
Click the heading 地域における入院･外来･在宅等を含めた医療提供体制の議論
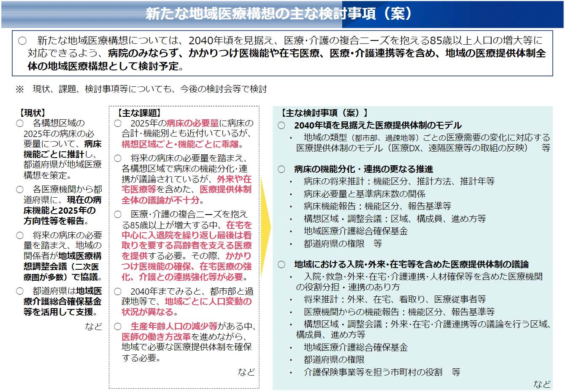click(x=411, y=264)
